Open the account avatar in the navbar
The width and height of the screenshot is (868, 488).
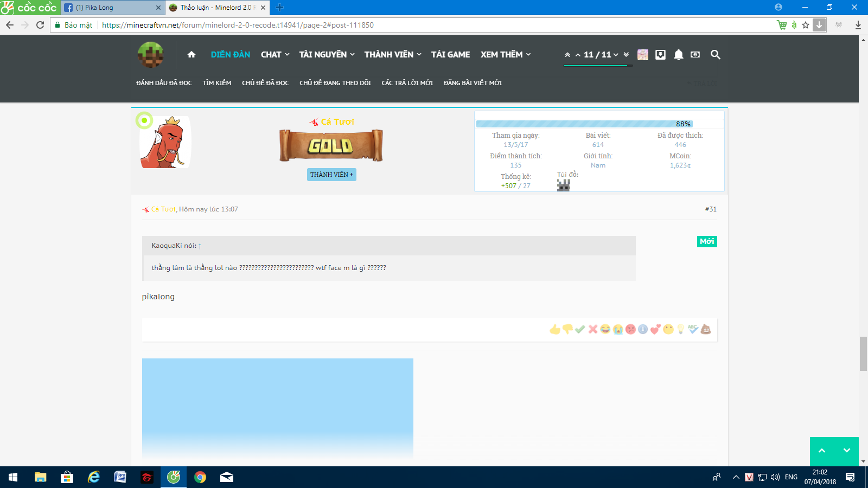(x=643, y=55)
